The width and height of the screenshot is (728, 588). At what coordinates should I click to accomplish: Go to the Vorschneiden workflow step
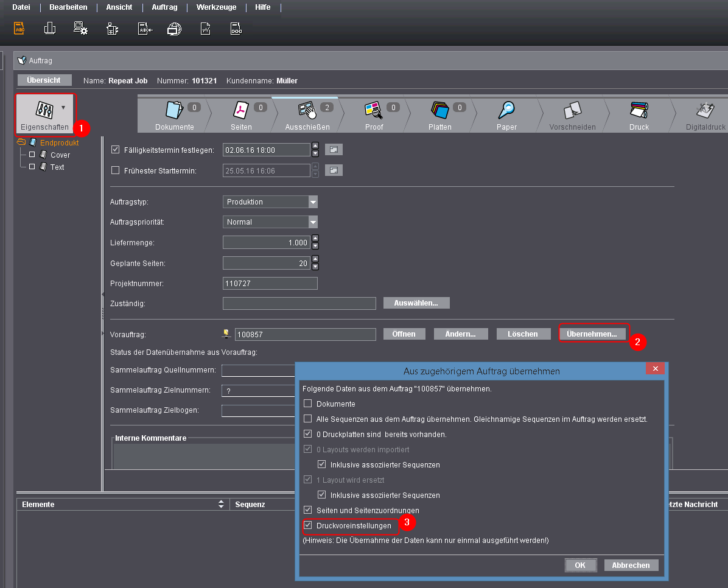click(x=572, y=116)
